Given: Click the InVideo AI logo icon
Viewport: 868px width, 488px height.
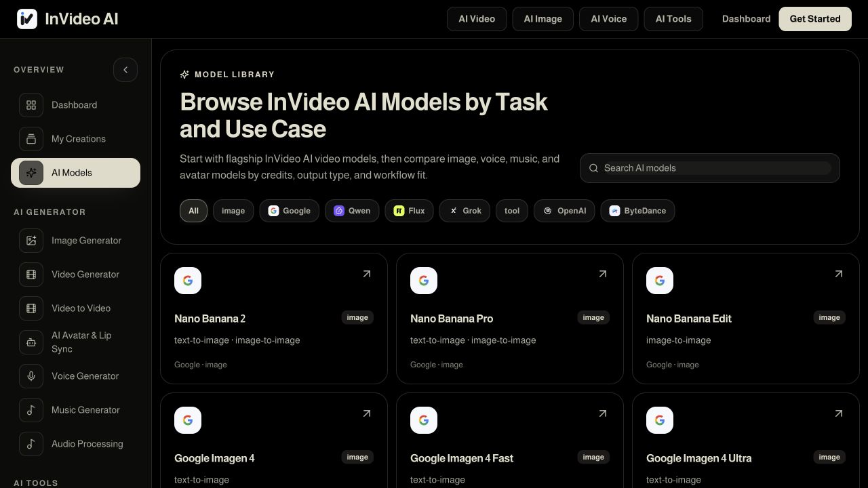Looking at the screenshot, I should coord(27,19).
